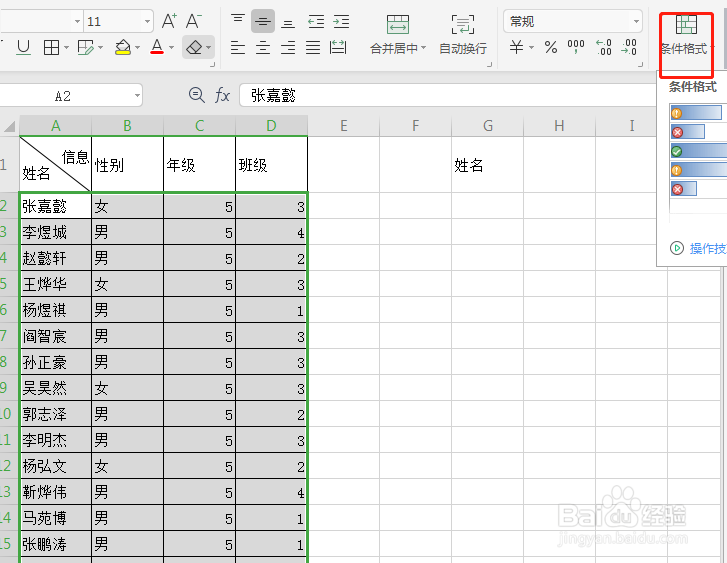Click the draw border pencil icon
727x563 pixels.
pyautogui.click(x=85, y=47)
